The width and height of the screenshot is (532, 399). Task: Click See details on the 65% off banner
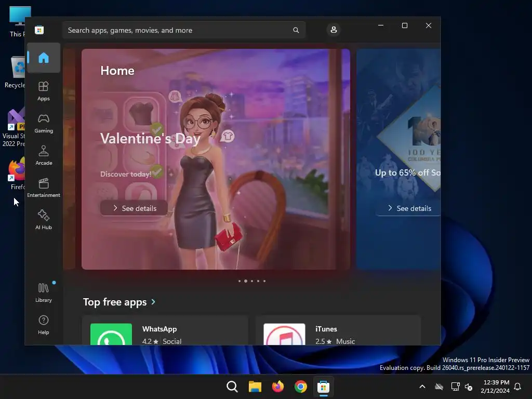[x=409, y=208]
